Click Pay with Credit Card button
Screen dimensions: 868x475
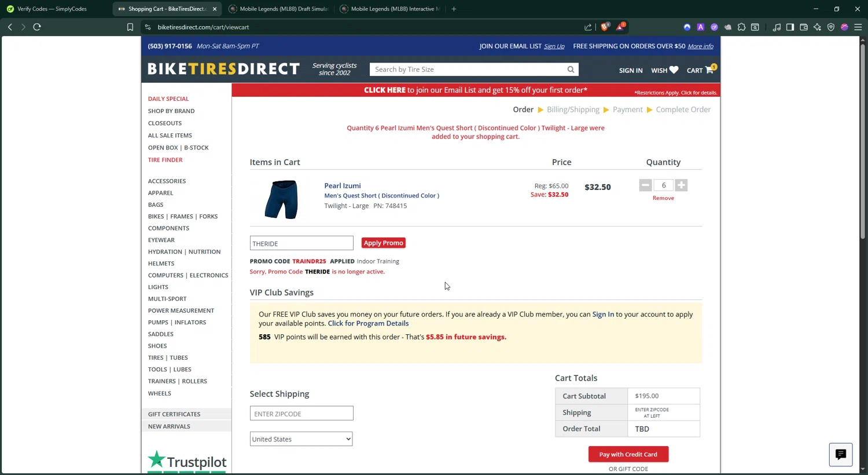(628, 454)
